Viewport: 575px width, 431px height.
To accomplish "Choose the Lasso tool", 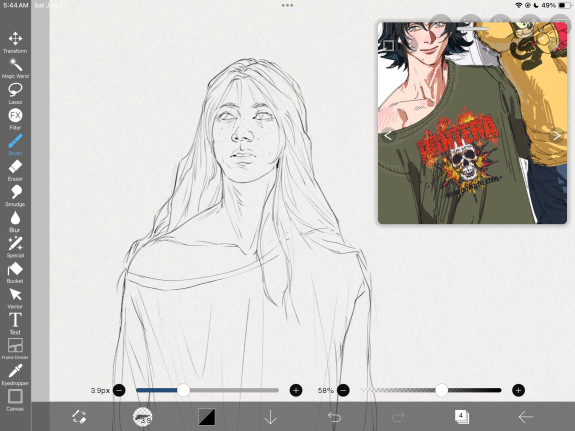I will coord(15,94).
